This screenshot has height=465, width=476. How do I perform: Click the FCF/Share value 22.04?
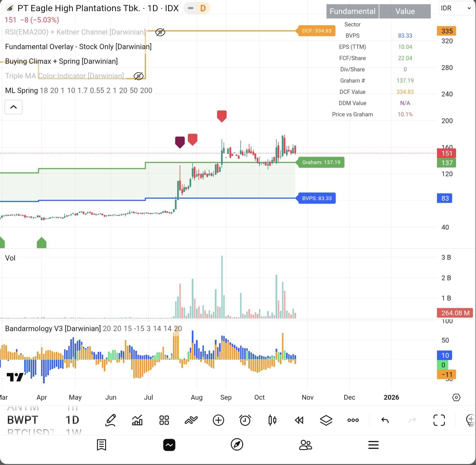(405, 58)
